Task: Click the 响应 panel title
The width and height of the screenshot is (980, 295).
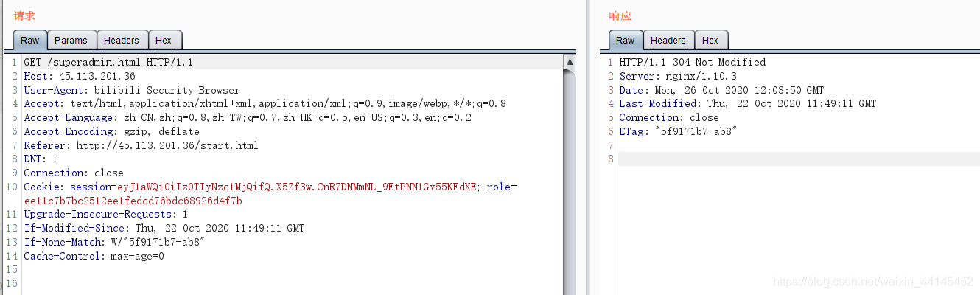Action: tap(620, 15)
